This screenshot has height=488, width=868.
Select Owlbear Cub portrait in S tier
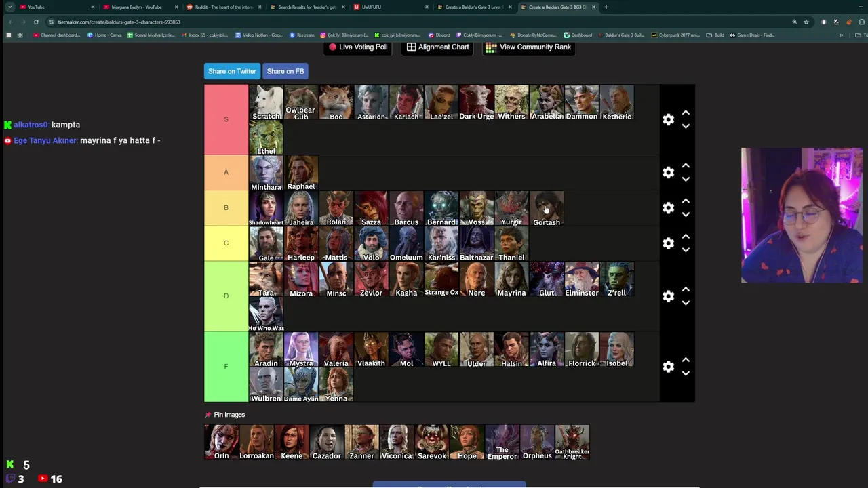click(301, 102)
